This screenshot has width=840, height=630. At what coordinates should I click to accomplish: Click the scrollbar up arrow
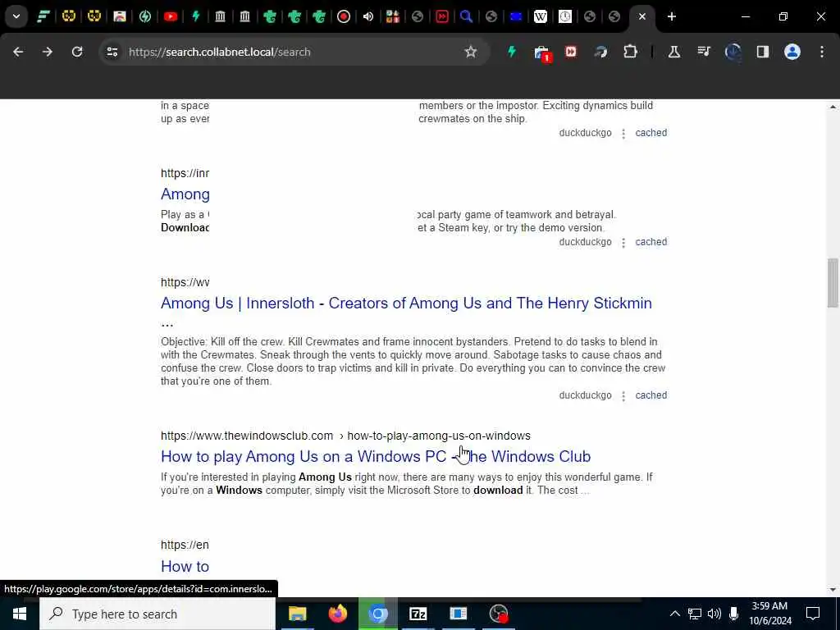click(x=833, y=107)
